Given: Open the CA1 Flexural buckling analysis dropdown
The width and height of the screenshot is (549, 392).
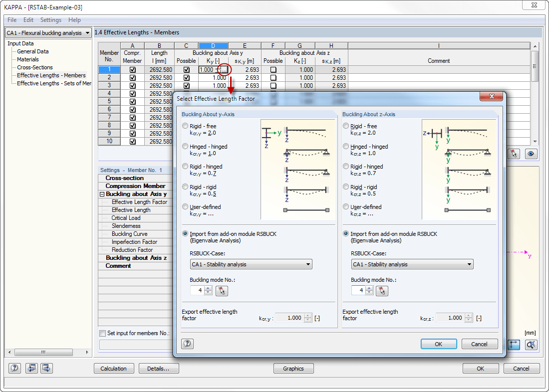Looking at the screenshot, I should [x=48, y=33].
